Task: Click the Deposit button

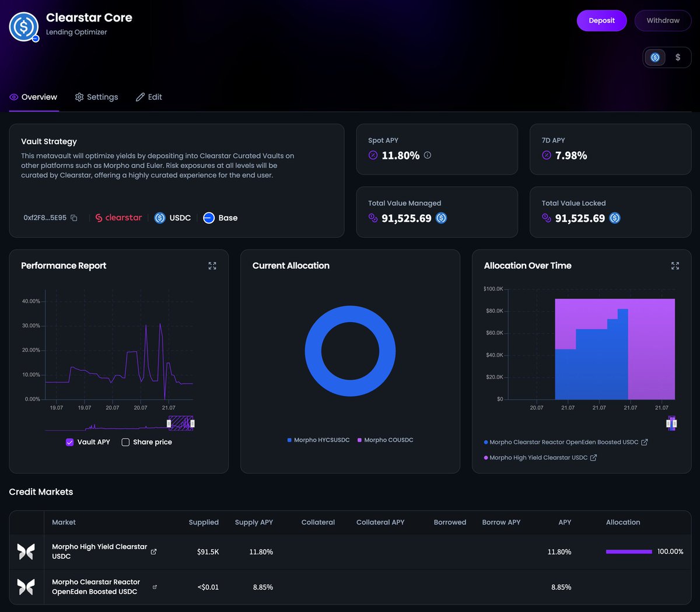Action: click(x=601, y=20)
